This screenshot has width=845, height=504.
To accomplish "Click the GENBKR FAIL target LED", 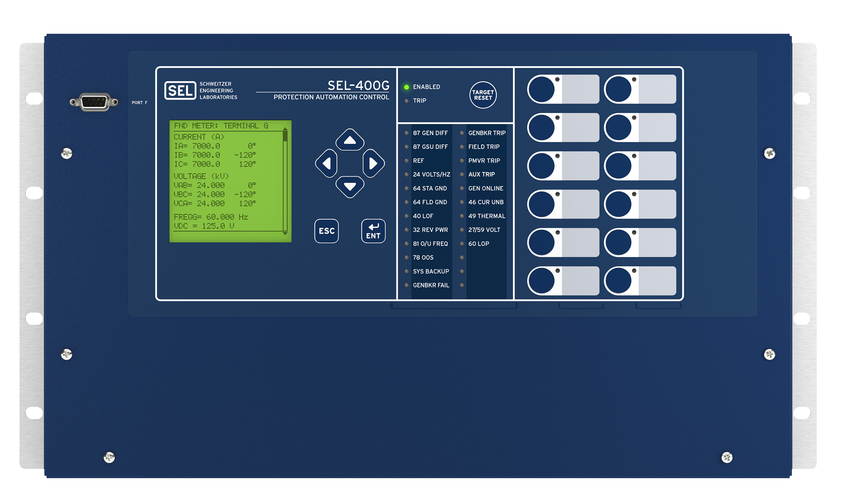I will pos(407,286).
